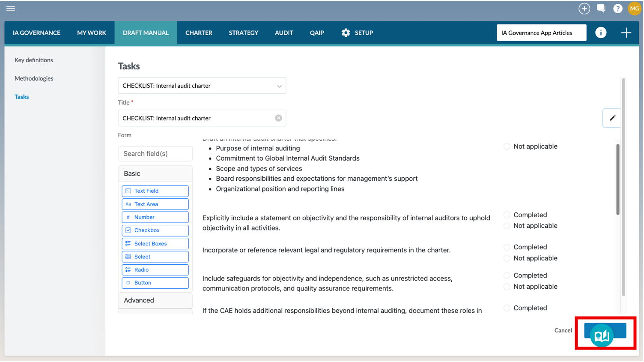Add a Text Field component

155,191
